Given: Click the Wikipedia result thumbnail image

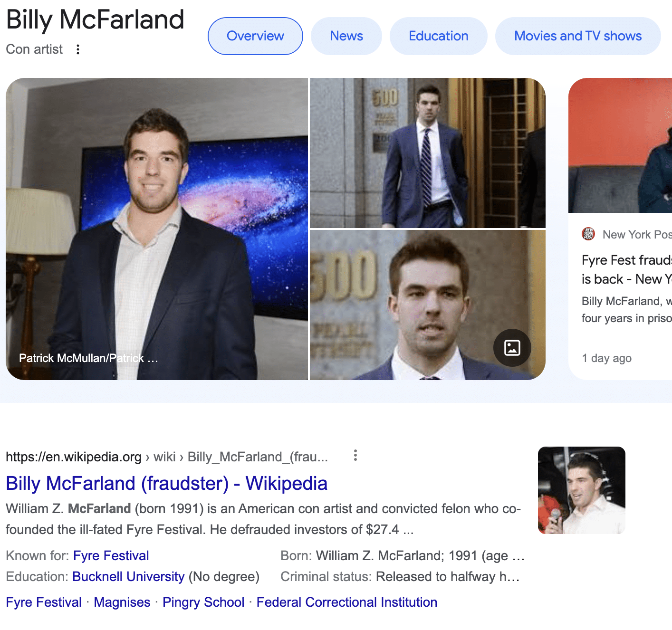Looking at the screenshot, I should tap(581, 490).
